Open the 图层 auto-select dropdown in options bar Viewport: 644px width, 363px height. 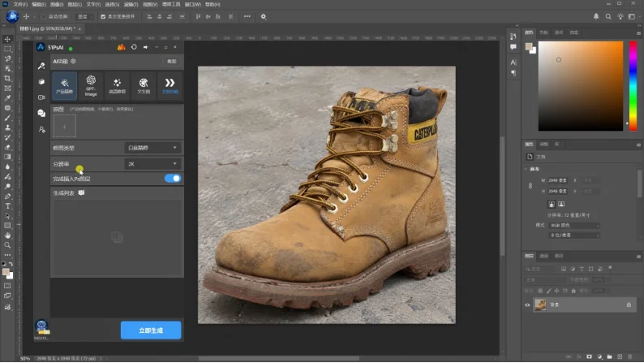(x=85, y=17)
